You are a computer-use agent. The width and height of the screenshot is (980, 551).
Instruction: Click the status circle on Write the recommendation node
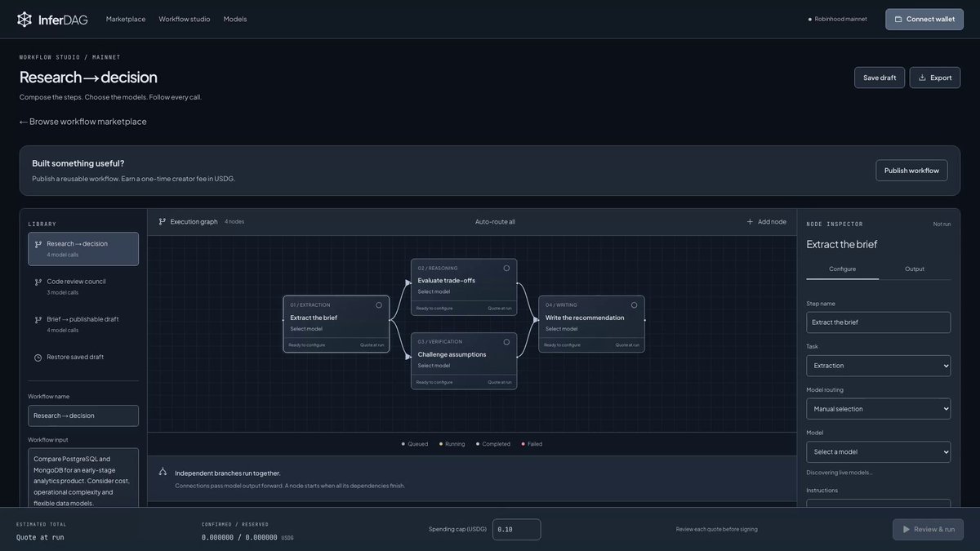tap(634, 305)
